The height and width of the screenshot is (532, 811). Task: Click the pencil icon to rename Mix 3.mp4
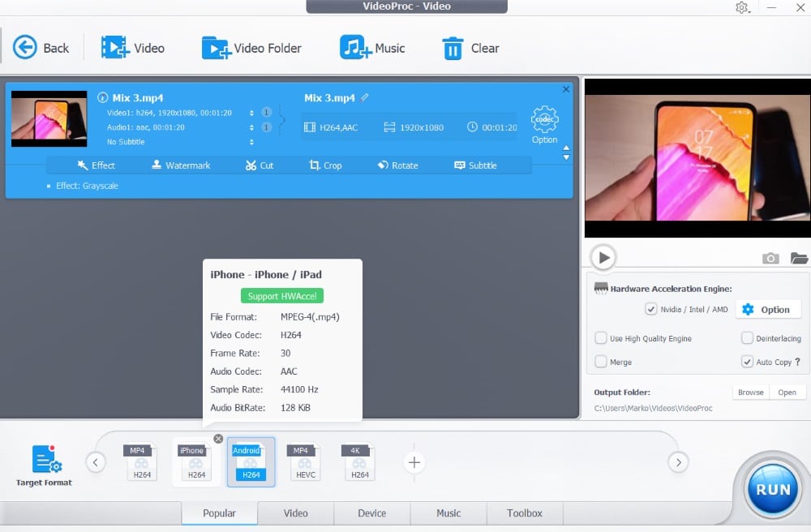(x=365, y=97)
